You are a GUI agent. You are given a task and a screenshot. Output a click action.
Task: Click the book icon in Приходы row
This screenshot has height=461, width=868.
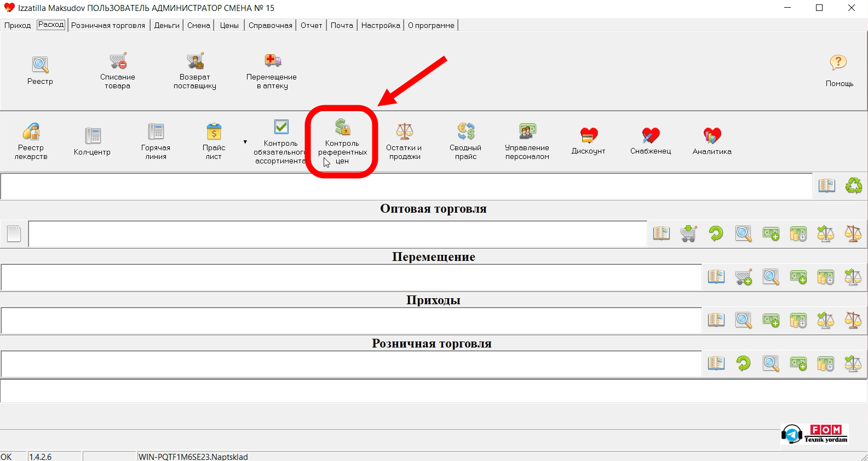(x=716, y=320)
